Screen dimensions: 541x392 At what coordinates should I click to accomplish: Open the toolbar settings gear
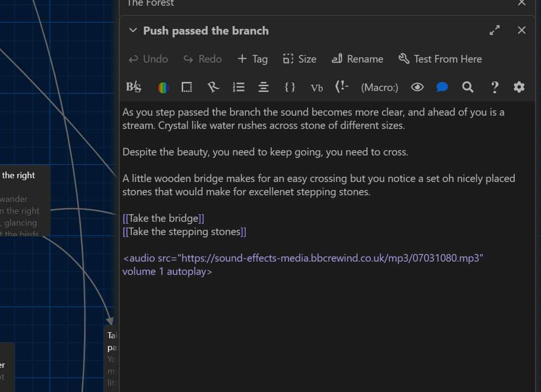(x=519, y=87)
